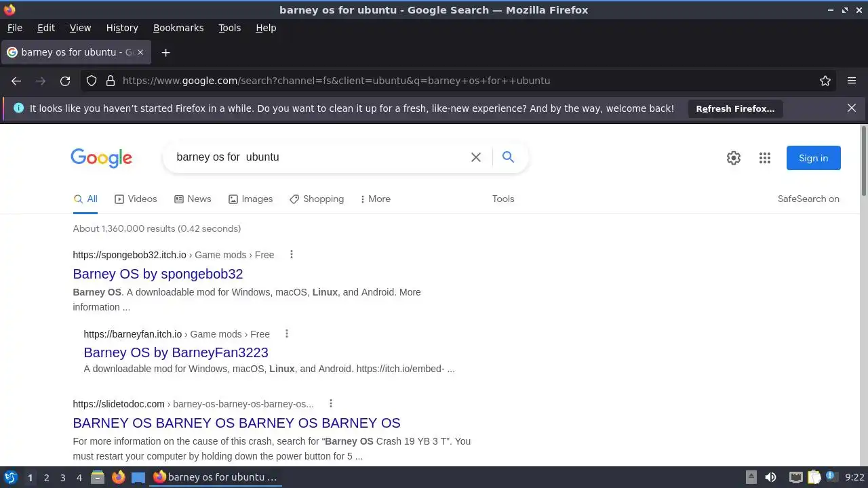Dismiss the Refresh Firefox notification bar
The height and width of the screenshot is (488, 868).
(852, 108)
